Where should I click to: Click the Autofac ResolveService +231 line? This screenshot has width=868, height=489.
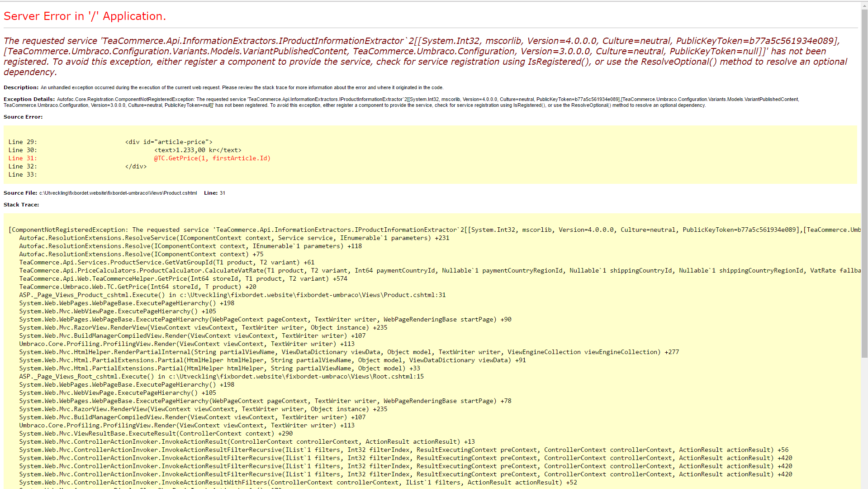pyautogui.click(x=234, y=238)
